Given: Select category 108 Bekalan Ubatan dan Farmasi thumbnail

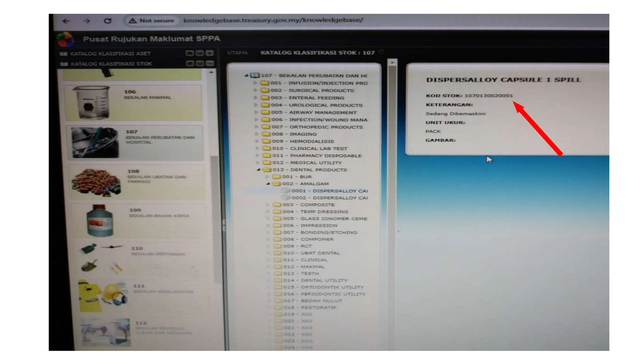Looking at the screenshot, I should 96,182.
